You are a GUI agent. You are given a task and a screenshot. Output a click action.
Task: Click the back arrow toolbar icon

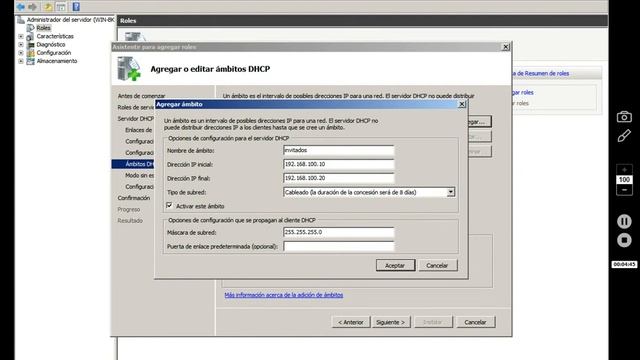tap(20, 7)
